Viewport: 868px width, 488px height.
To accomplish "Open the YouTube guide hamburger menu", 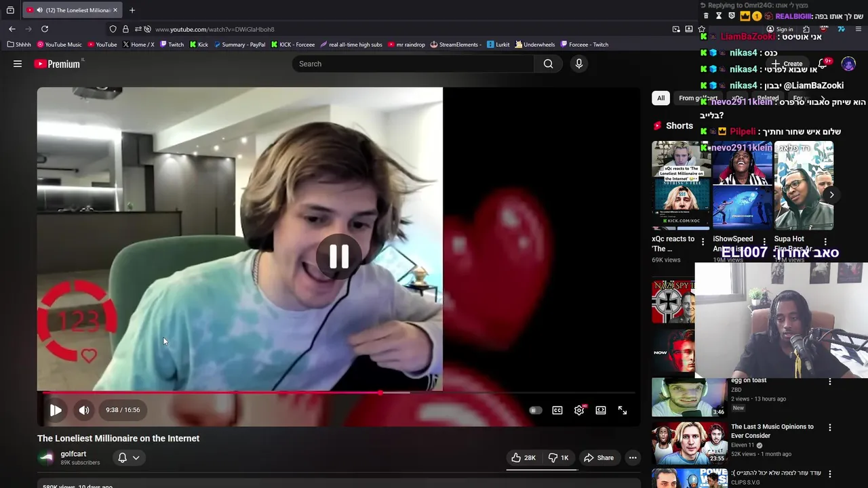I will [18, 64].
